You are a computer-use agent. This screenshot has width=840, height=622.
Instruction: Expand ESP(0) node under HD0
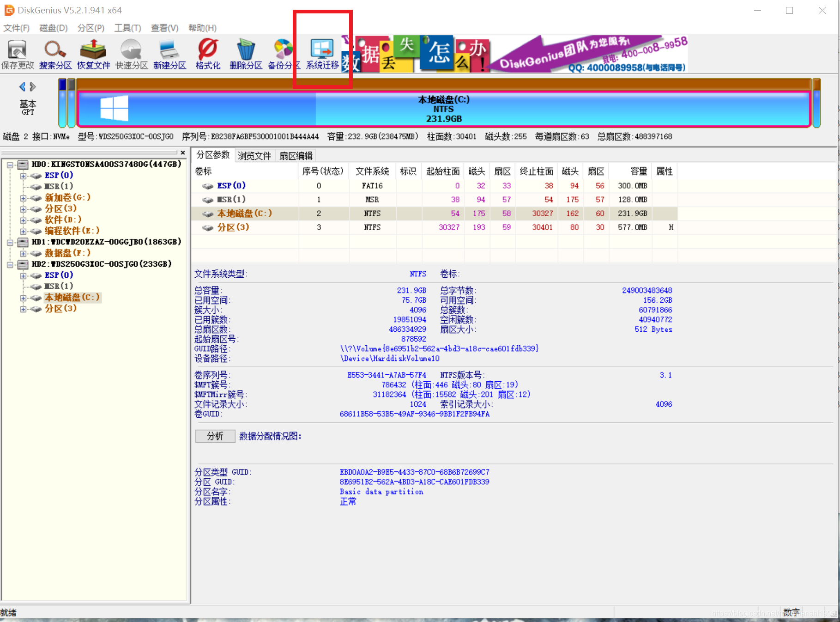point(23,176)
